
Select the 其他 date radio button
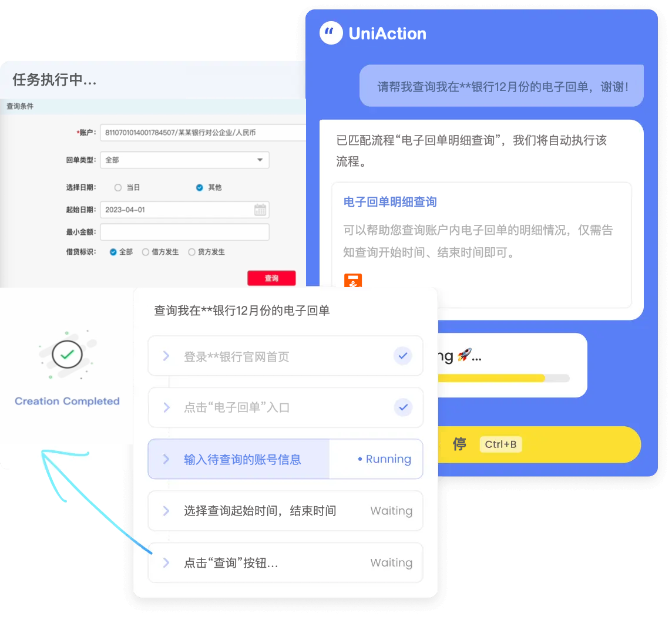tap(199, 187)
